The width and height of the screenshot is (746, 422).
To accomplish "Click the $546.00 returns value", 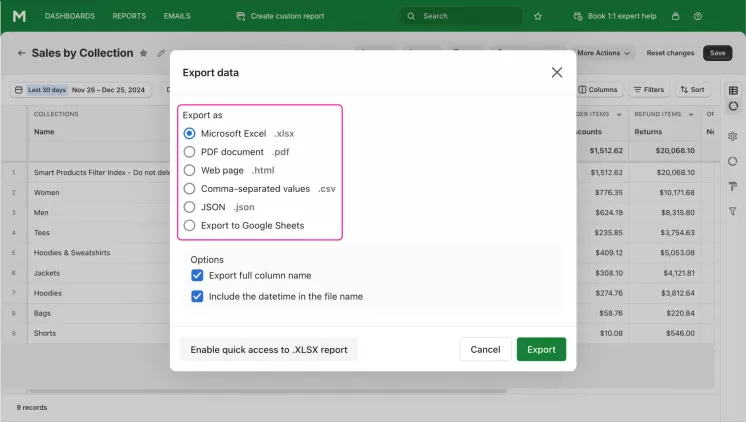I will 680,333.
